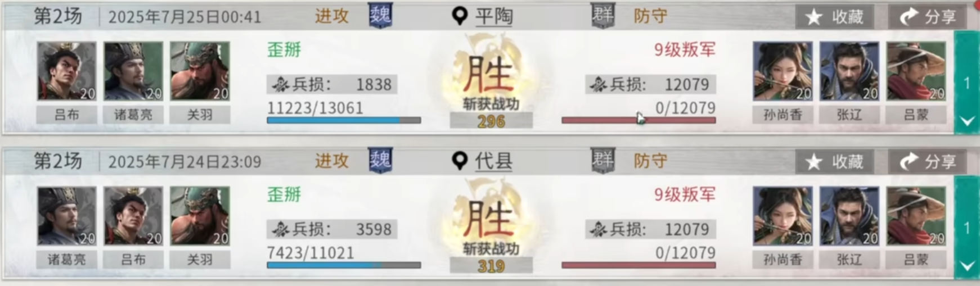The height and width of the screenshot is (286, 980).
Task: Click the blue troop bar showing 11223/13061
Action: point(344,120)
